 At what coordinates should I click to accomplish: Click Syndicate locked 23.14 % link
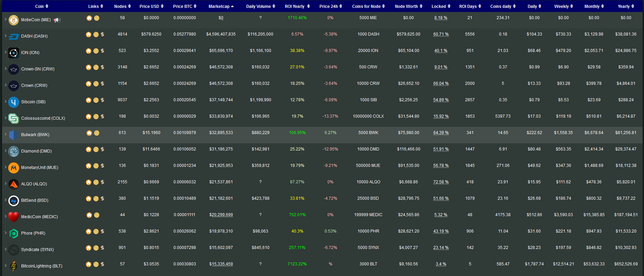click(441, 248)
